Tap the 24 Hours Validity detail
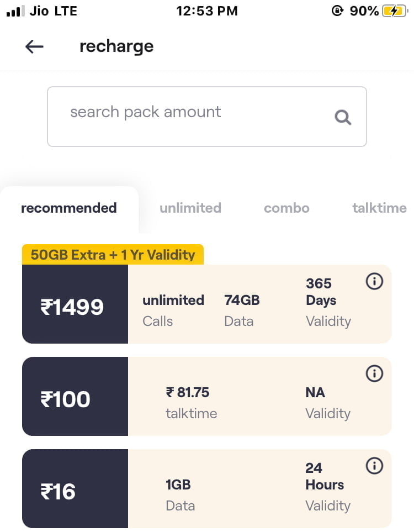The image size is (414, 532). (328, 487)
